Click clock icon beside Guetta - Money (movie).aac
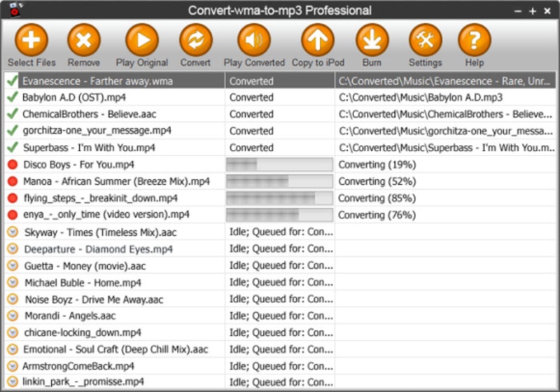This screenshot has width=560, height=392. click(13, 265)
